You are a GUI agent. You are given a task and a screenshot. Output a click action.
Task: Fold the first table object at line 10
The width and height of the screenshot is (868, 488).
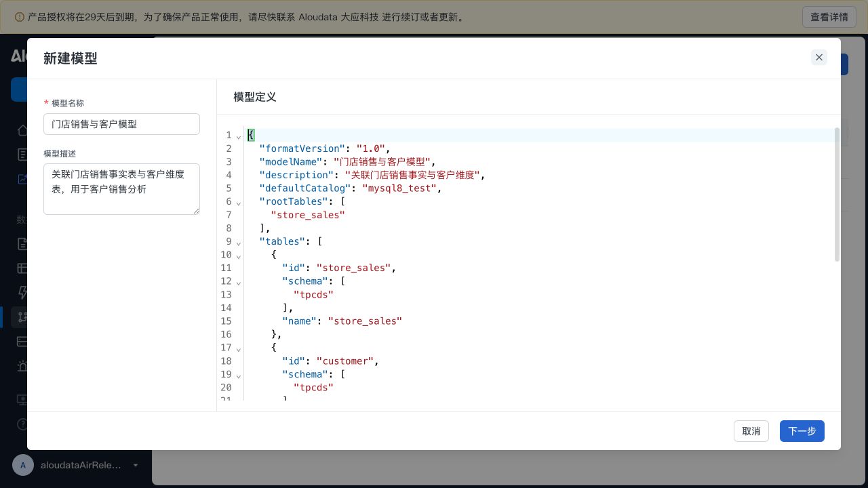pyautogui.click(x=239, y=256)
